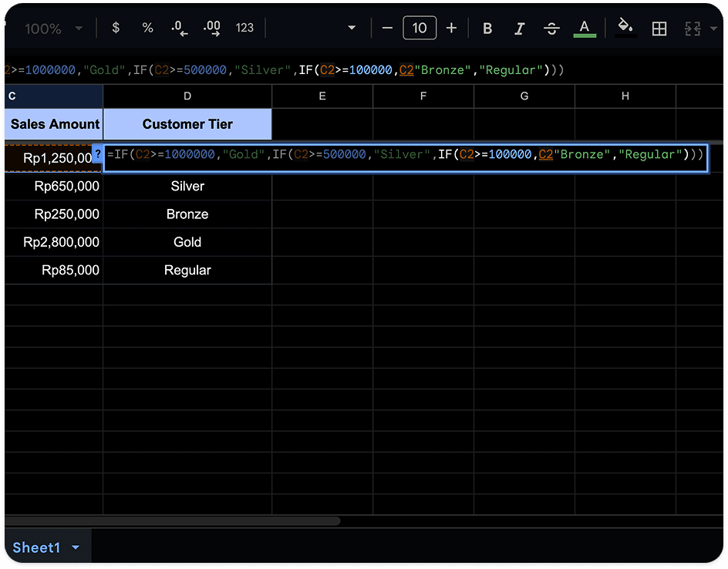Click the formula help question mark
This screenshot has width=728, height=569.
tap(97, 153)
